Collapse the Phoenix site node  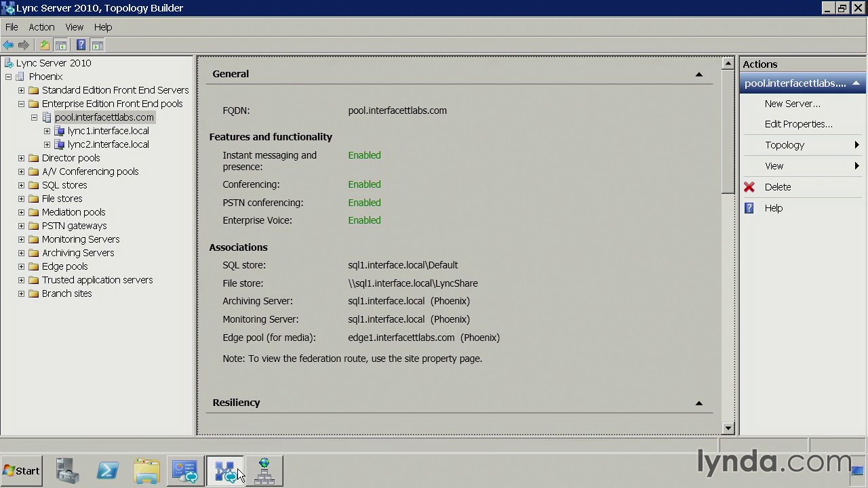pyautogui.click(x=8, y=77)
